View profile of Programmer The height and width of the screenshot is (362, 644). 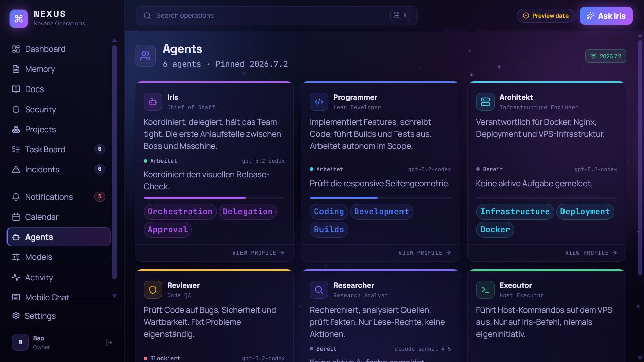(425, 253)
